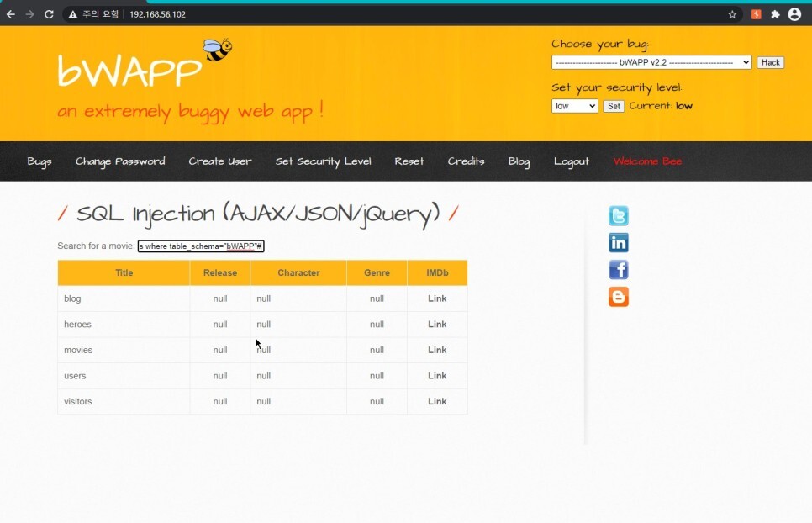Screen dimensions: 812x523
Task: Click the Genre column header
Action: 377,273
